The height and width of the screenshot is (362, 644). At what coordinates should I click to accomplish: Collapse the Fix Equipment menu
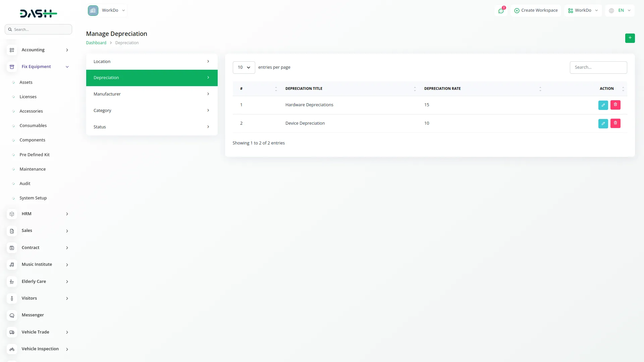point(67,67)
